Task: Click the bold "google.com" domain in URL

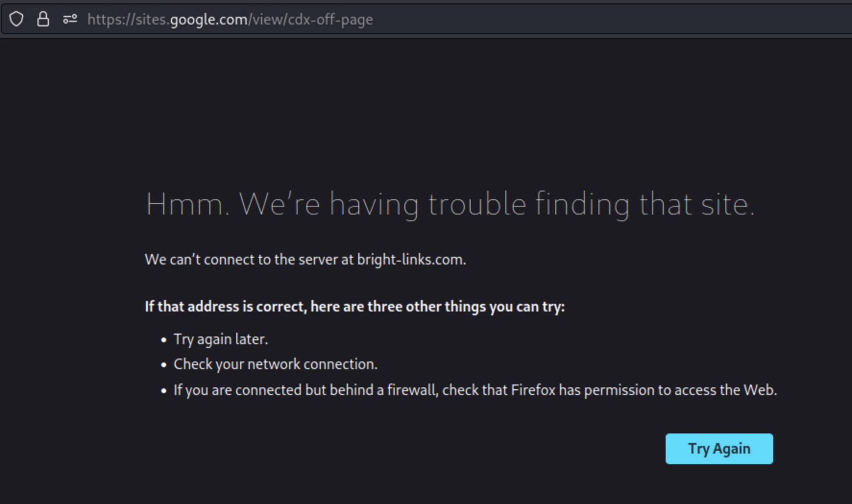Action: pyautogui.click(x=209, y=20)
